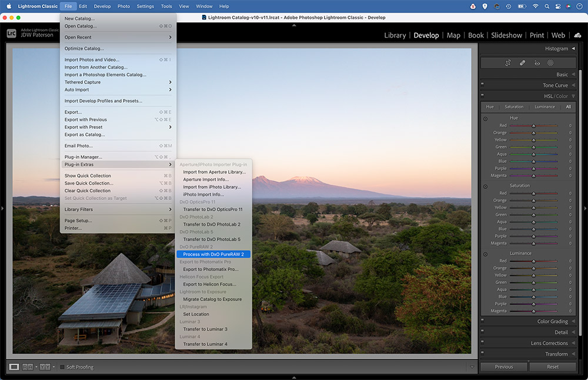Collapse the HSL/Color panel triangle
Image resolution: width=588 pixels, height=380 pixels.
point(573,96)
